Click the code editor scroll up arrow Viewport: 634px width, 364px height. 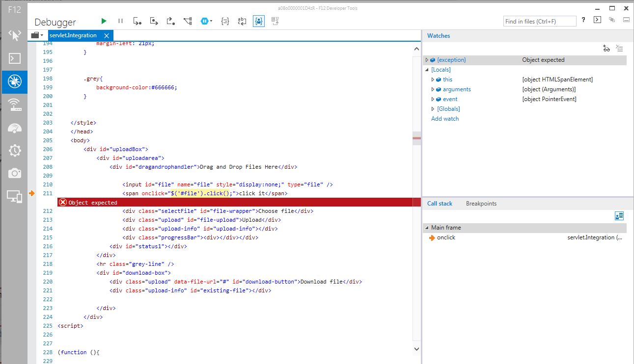tap(417, 49)
